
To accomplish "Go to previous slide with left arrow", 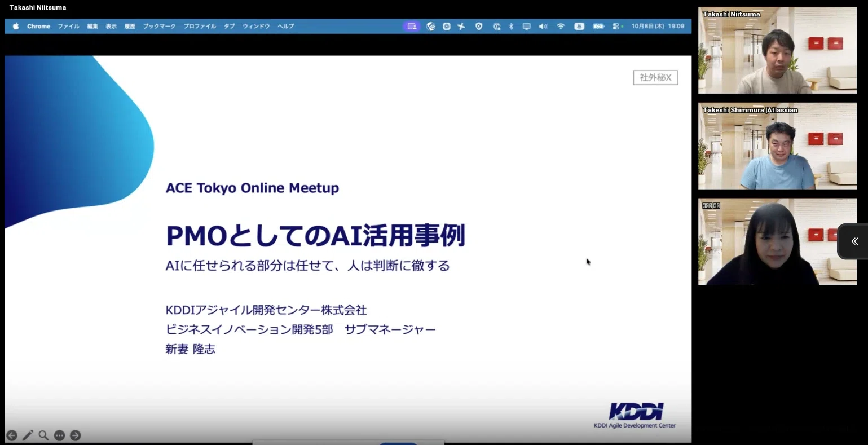I will coord(11,435).
